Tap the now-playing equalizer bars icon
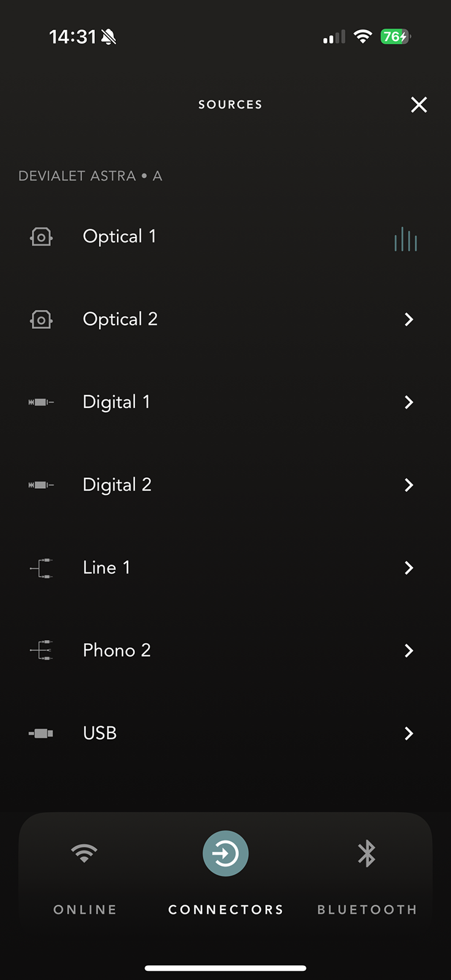Screen dimensions: 451x980 click(x=406, y=239)
